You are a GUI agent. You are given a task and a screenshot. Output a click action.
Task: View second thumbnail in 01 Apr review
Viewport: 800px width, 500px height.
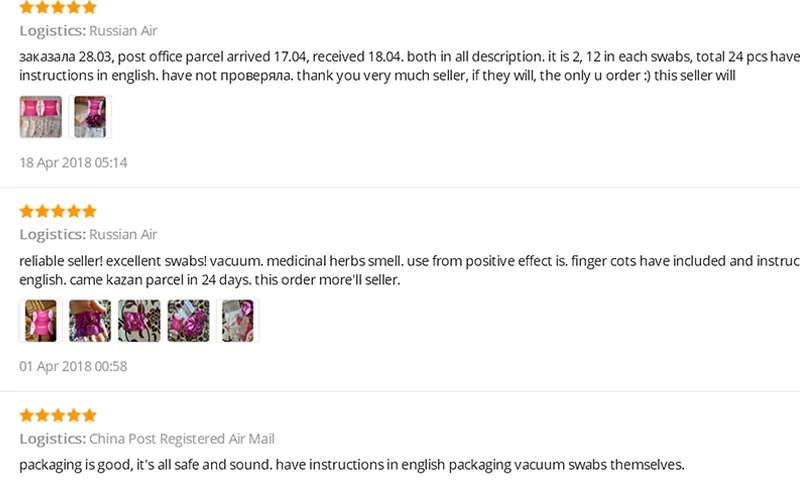click(90, 321)
